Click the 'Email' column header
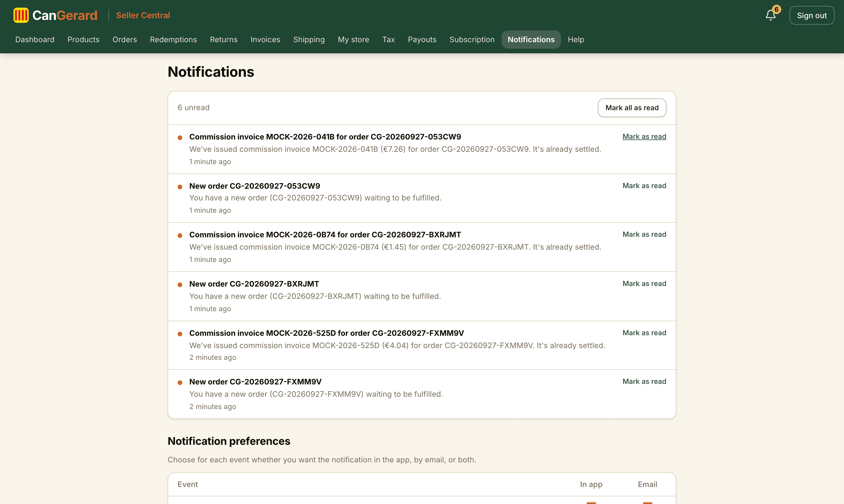The image size is (844, 504). tap(647, 484)
